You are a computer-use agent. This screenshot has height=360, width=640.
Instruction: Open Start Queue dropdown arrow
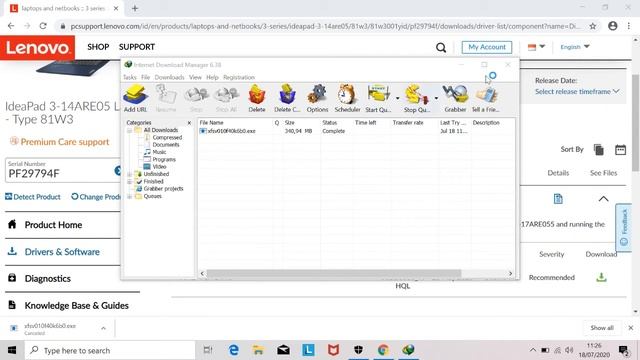point(397,98)
